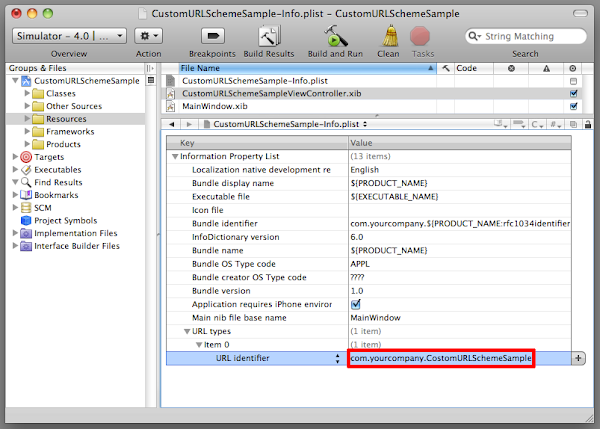Expand the Products folder triangle
This screenshot has width=600, height=429.
pyautogui.click(x=27, y=144)
